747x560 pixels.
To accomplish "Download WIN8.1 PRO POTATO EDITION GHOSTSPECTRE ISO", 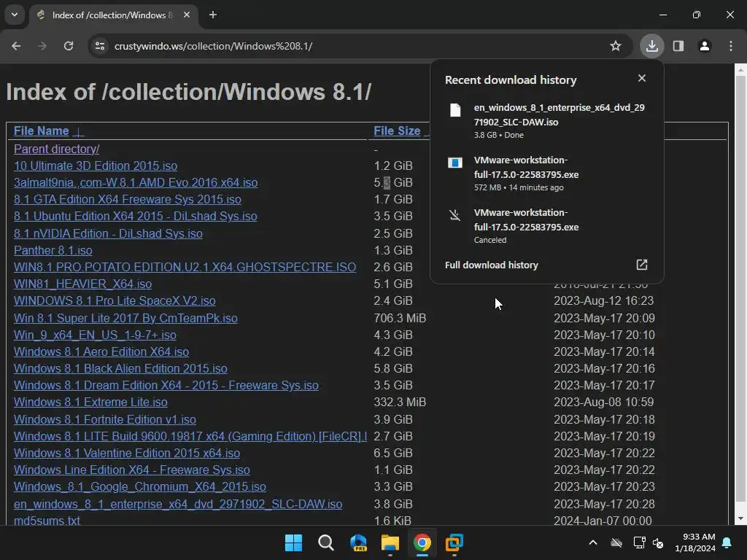I will 185,267.
